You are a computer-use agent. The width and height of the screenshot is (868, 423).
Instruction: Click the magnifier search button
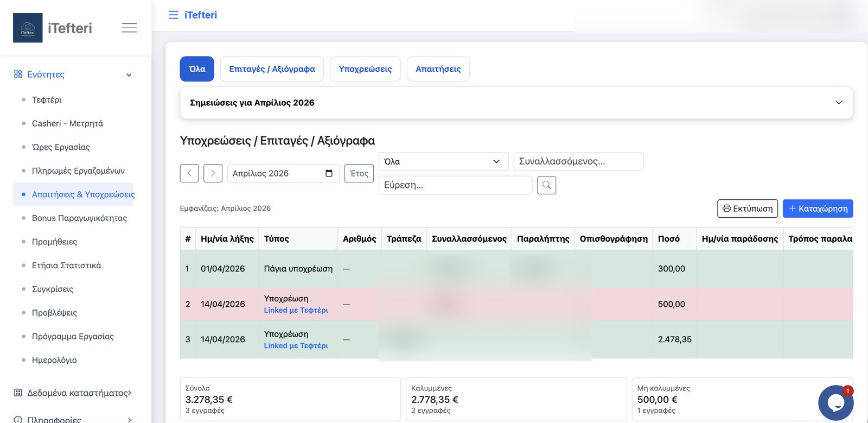(x=546, y=185)
